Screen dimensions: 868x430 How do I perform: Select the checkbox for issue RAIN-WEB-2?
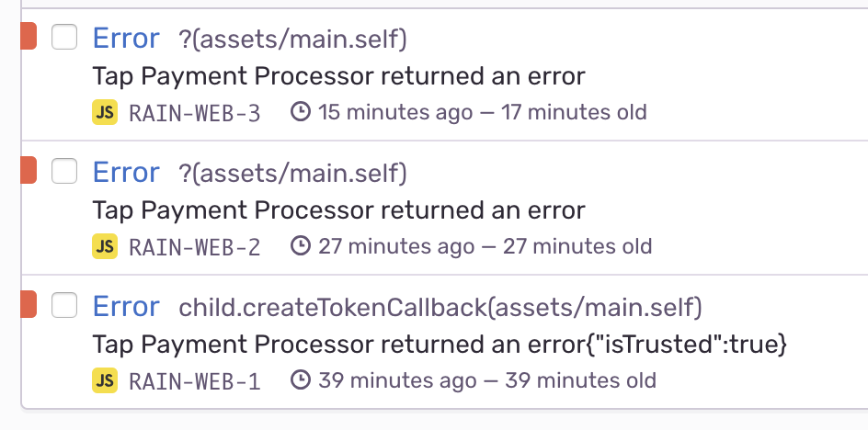click(64, 171)
